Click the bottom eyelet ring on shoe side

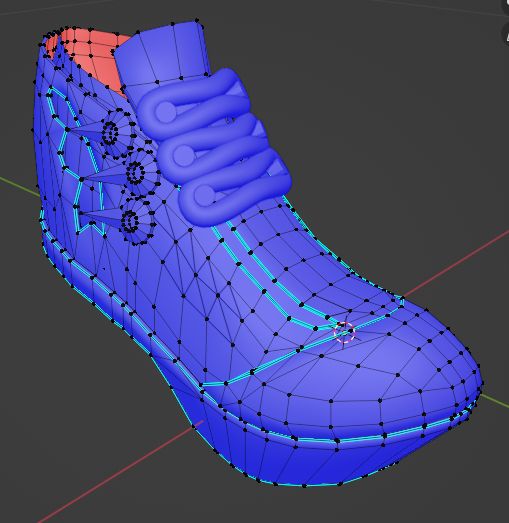coord(130,221)
